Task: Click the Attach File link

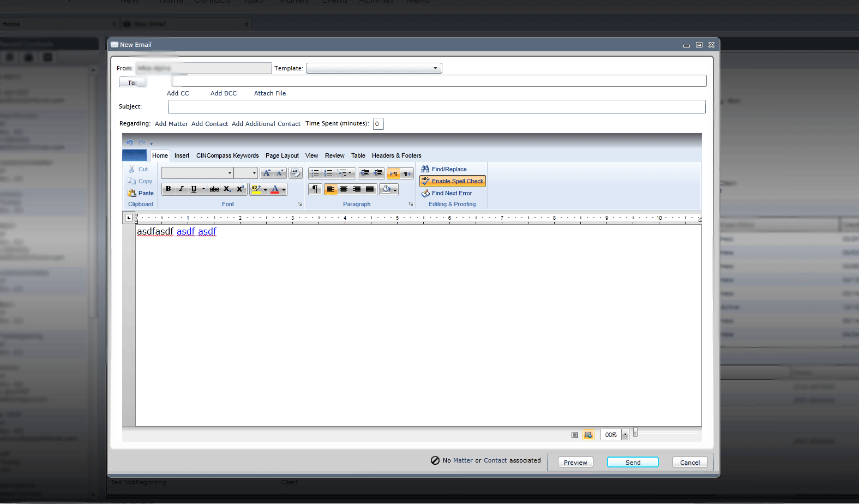Action: coord(270,93)
